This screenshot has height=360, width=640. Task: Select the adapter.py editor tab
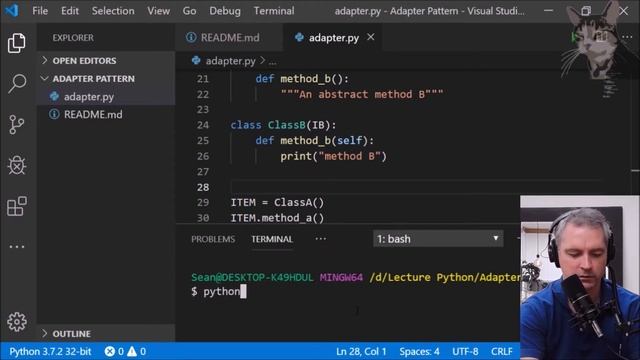333,38
